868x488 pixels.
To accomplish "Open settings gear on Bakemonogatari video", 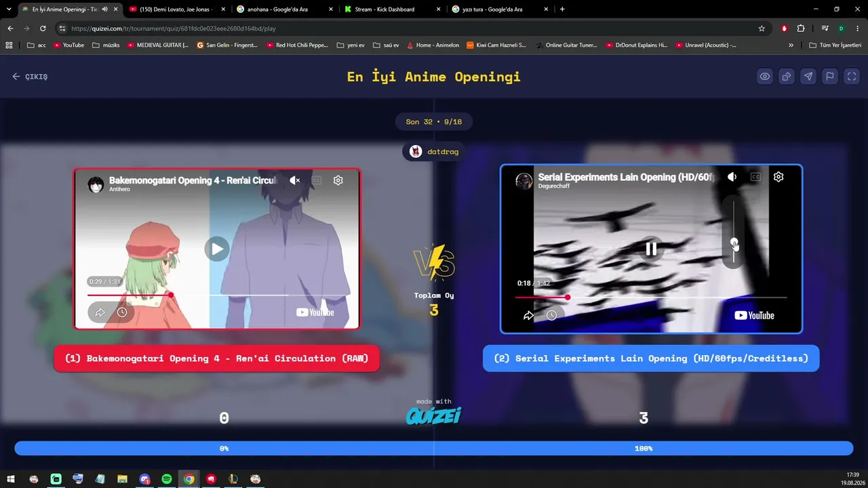I will tap(338, 180).
